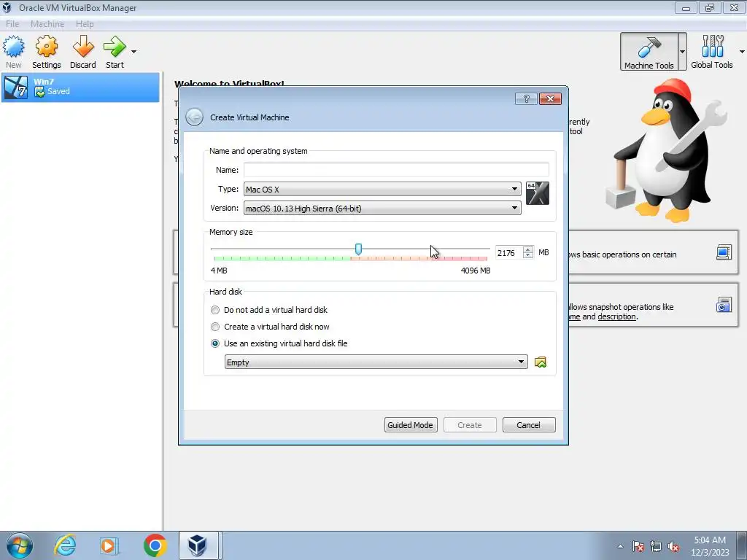This screenshot has width=747, height=560.
Task: Close the Create Virtual Machine dialog
Action: pos(550,98)
